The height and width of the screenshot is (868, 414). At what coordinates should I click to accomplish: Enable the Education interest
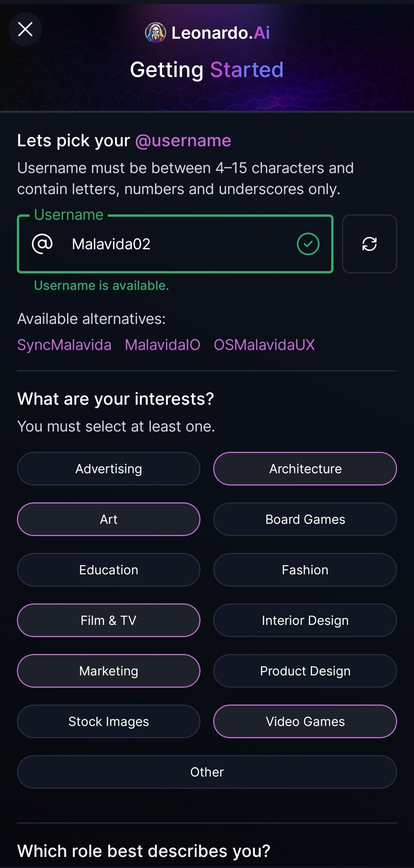(x=108, y=570)
